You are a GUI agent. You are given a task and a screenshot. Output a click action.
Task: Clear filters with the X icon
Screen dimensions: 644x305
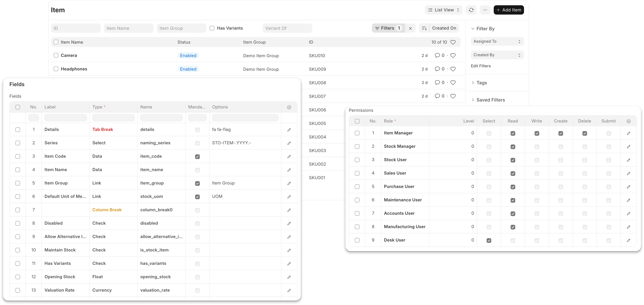coord(410,28)
